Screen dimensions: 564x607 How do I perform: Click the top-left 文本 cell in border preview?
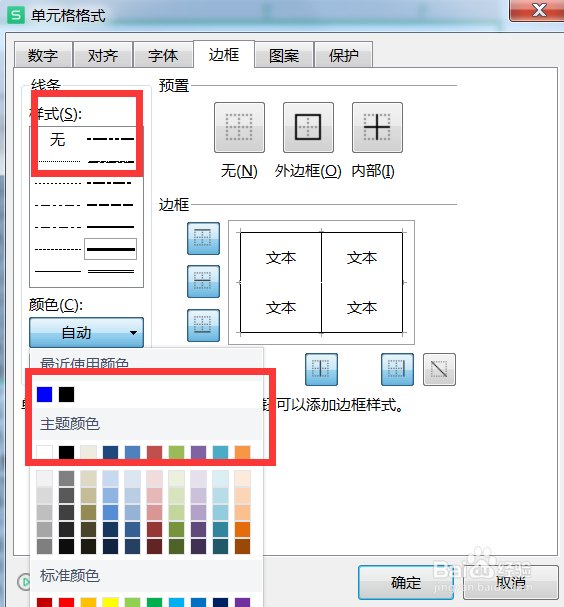pos(281,258)
